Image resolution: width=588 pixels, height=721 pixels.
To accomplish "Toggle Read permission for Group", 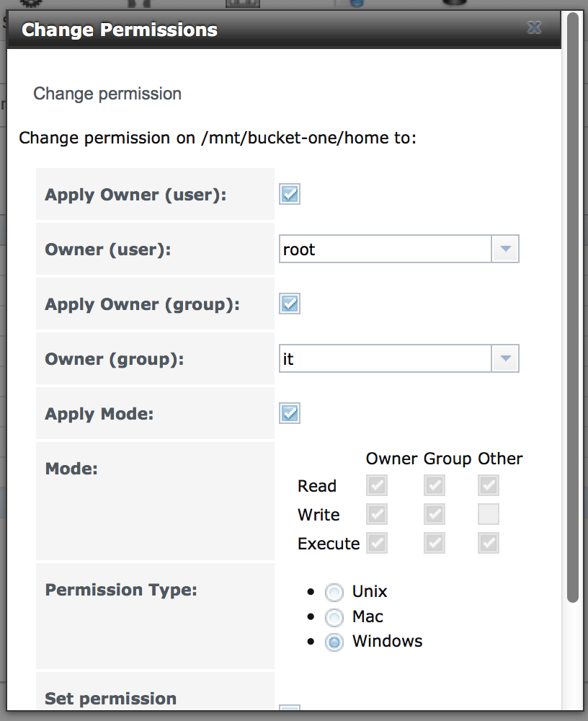I will [x=434, y=485].
